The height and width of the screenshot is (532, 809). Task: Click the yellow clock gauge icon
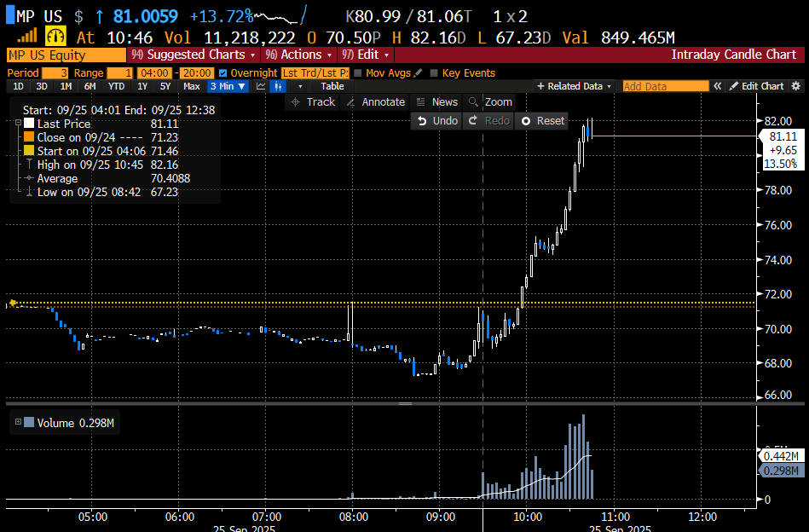[x=55, y=37]
